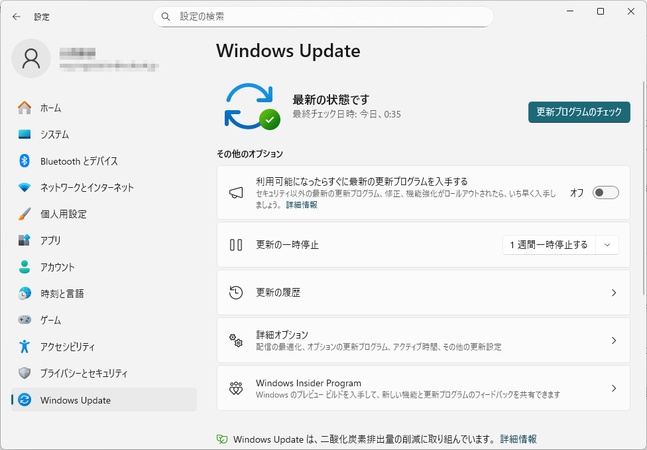
Task: Click 更新プログラムのチェック button
Action: click(579, 112)
